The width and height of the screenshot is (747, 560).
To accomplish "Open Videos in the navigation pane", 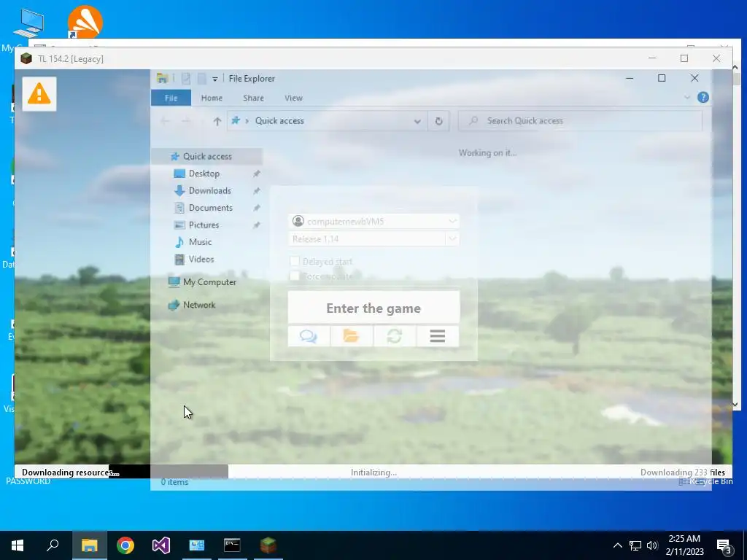I will (x=201, y=259).
